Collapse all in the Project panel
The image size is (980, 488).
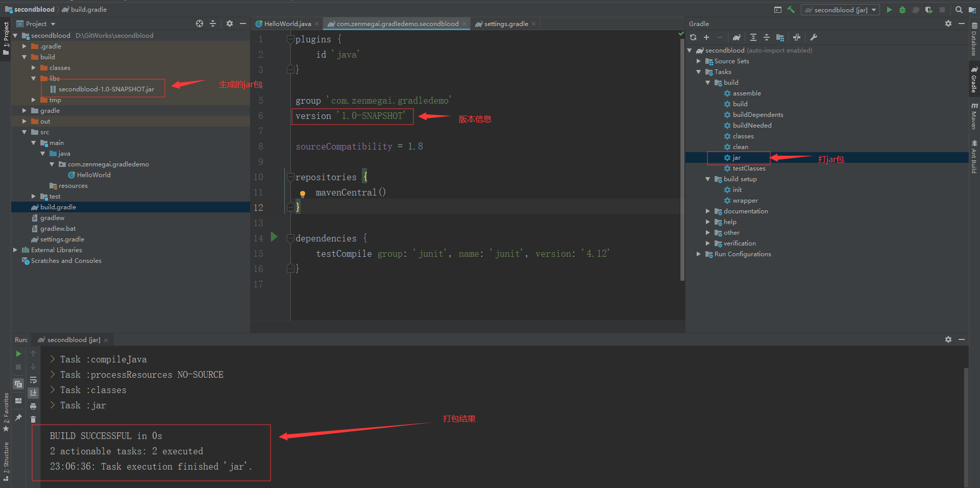click(x=213, y=23)
